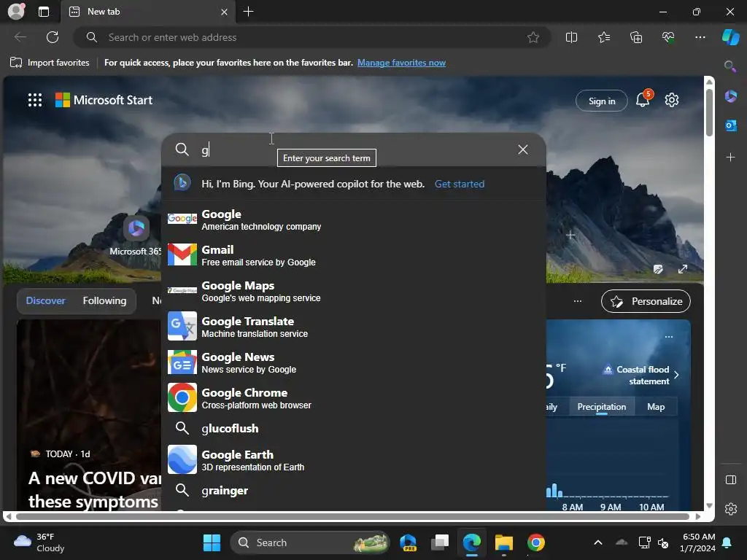Click the horizontal page scrollbar

pyautogui.click(x=352, y=516)
